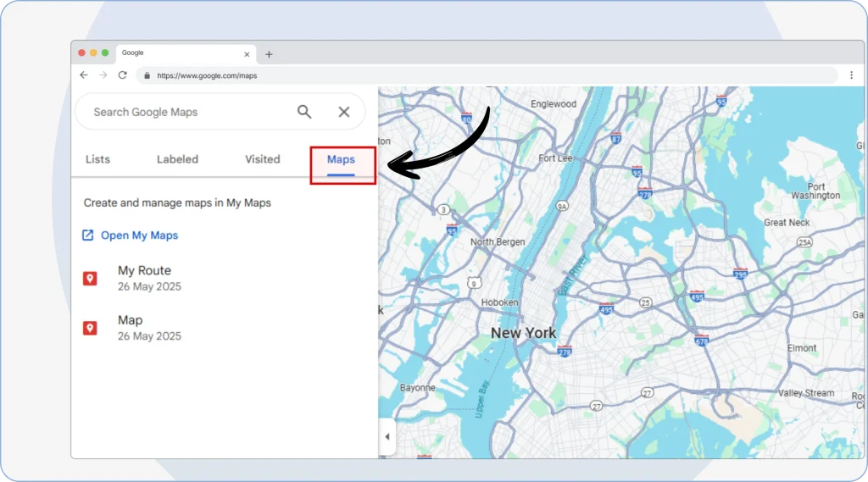This screenshot has width=868, height=482.
Task: Click the Great Neck map label
Action: pos(787,223)
